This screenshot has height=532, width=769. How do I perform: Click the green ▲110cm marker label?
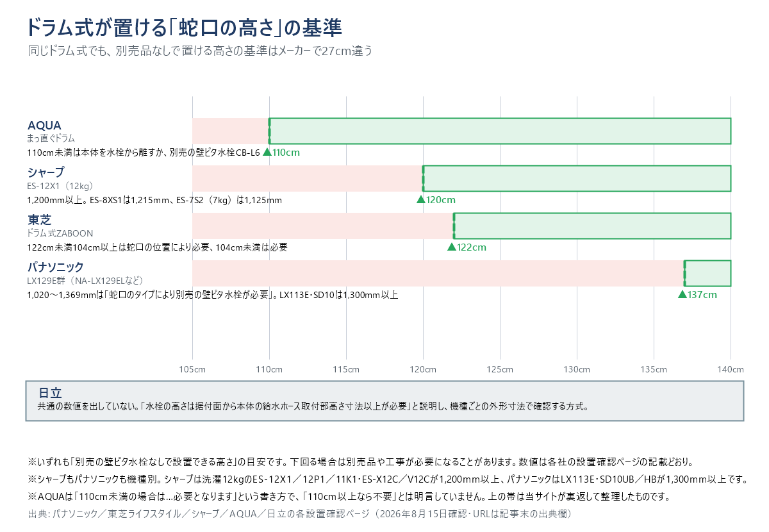pyautogui.click(x=281, y=153)
